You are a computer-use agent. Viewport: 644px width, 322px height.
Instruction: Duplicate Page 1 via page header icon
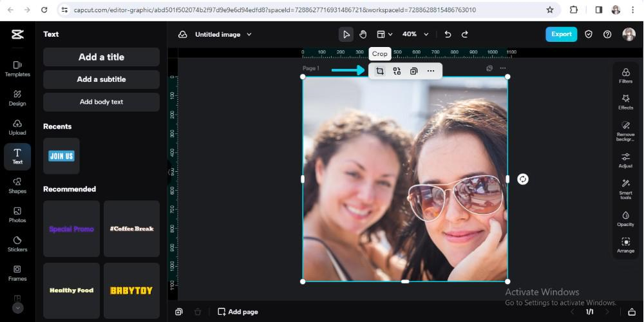[489, 68]
